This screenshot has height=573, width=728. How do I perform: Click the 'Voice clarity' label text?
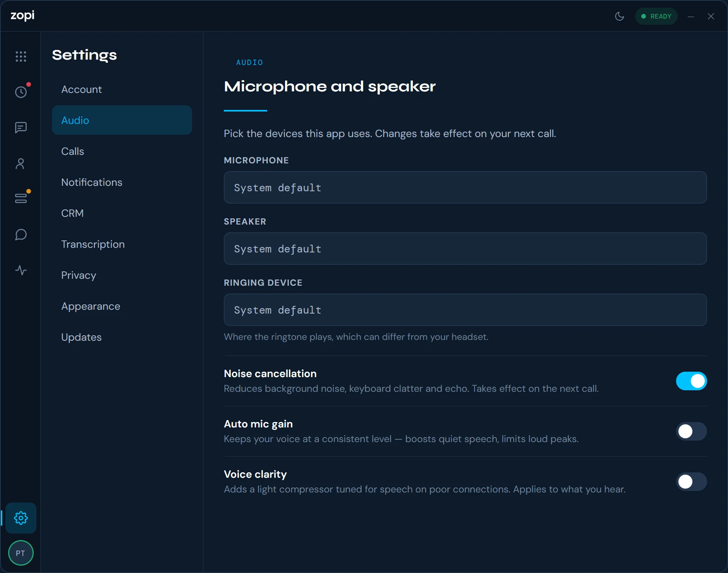coord(255,474)
